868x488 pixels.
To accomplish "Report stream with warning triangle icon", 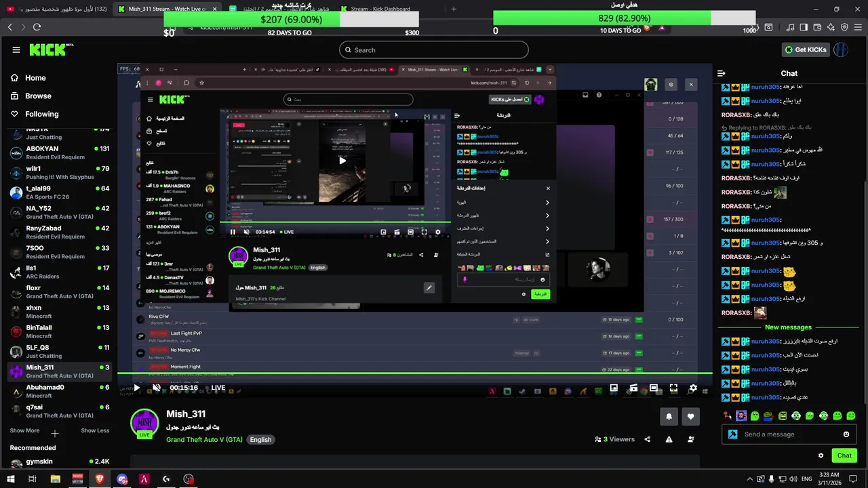I will (669, 439).
